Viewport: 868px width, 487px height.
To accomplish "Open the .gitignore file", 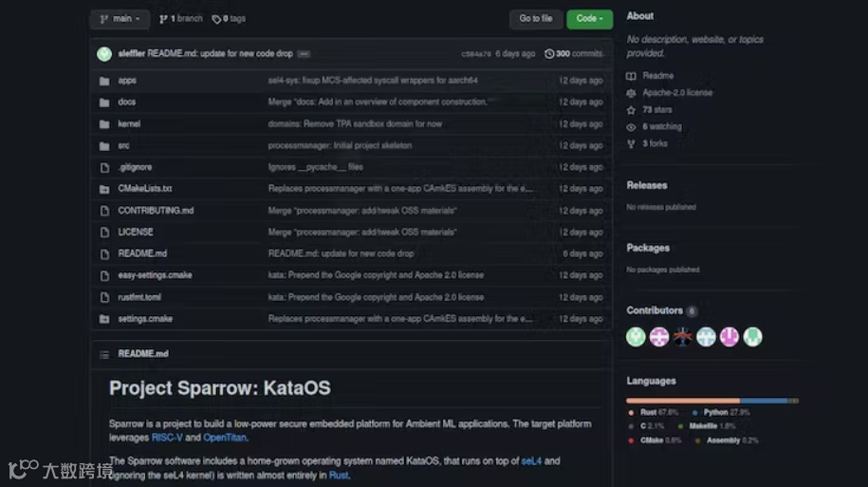I will [x=135, y=167].
